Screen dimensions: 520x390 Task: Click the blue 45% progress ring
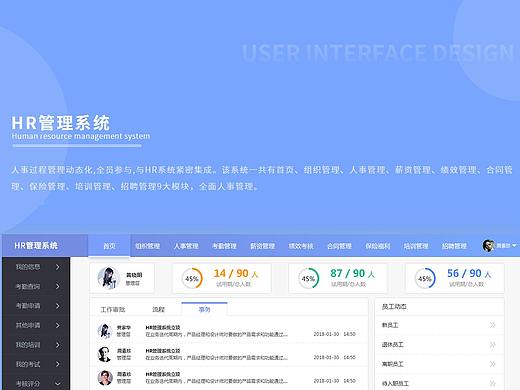[x=425, y=278]
